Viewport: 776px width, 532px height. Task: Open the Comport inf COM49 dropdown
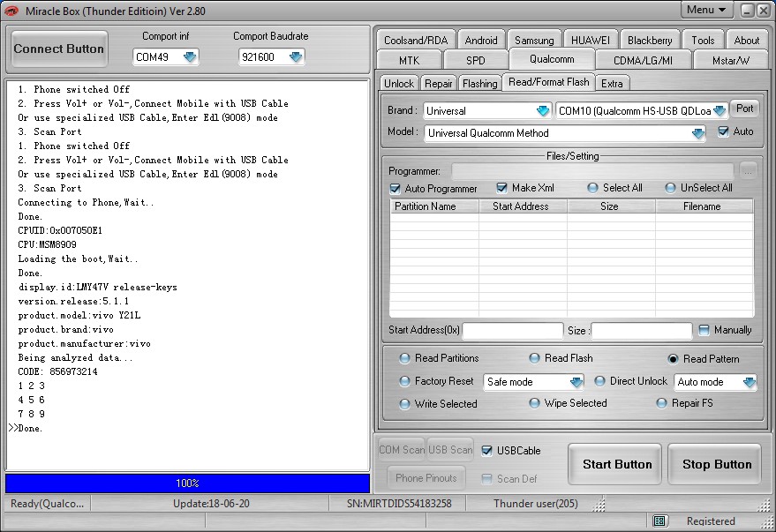tap(190, 57)
